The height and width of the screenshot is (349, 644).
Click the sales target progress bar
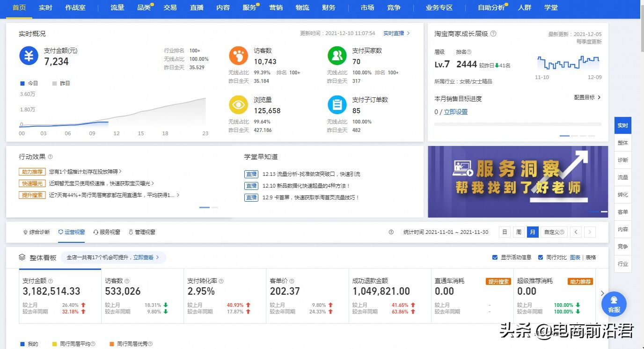[x=518, y=124]
